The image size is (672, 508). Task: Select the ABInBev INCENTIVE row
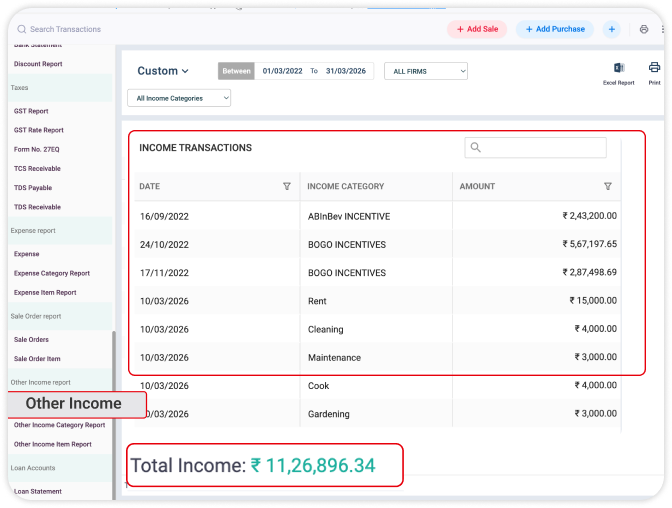378,216
